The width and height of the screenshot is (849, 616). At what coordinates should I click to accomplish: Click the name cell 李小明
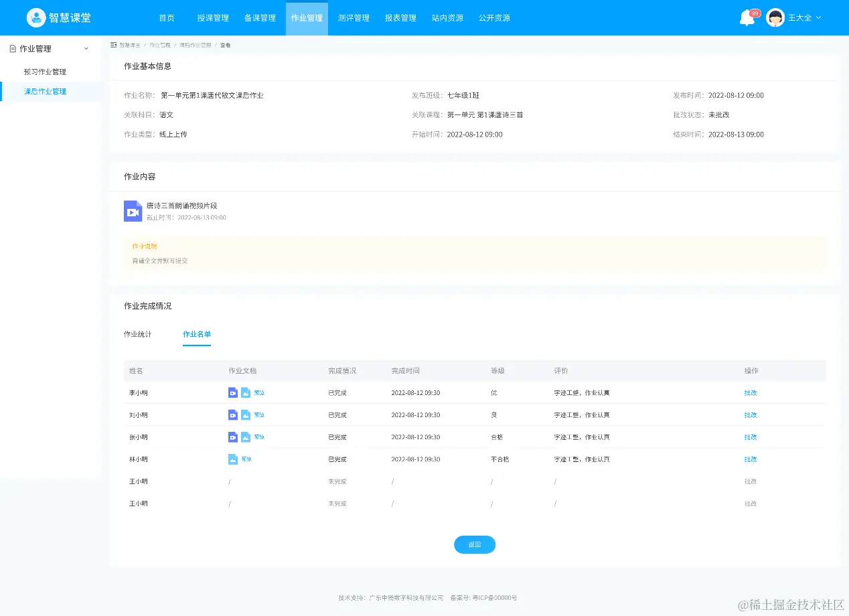(139, 393)
